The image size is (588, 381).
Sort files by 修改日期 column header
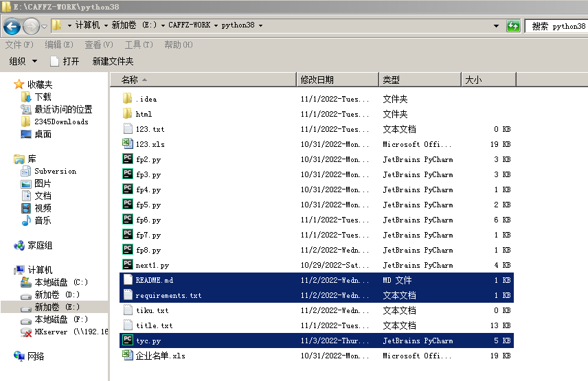pyautogui.click(x=317, y=80)
